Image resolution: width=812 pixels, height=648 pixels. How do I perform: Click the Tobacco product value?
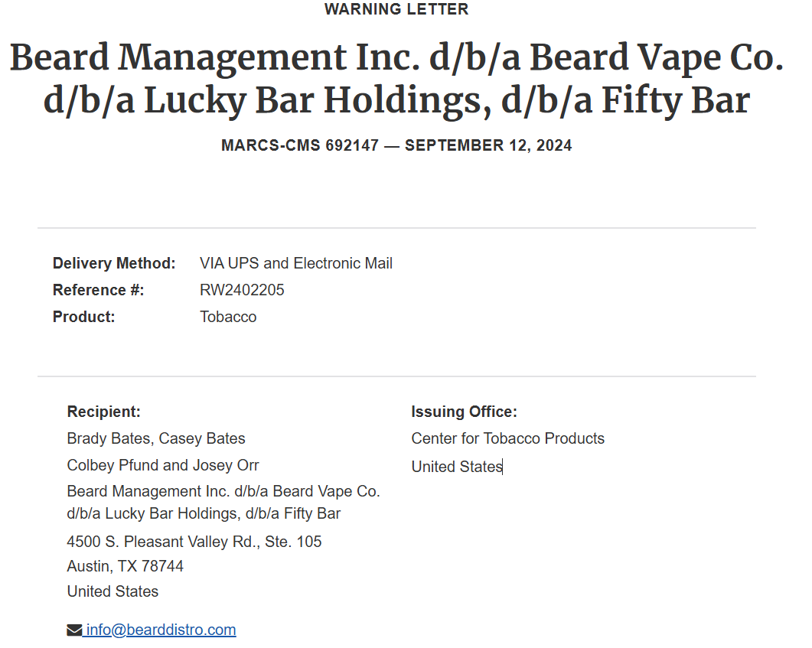click(228, 317)
